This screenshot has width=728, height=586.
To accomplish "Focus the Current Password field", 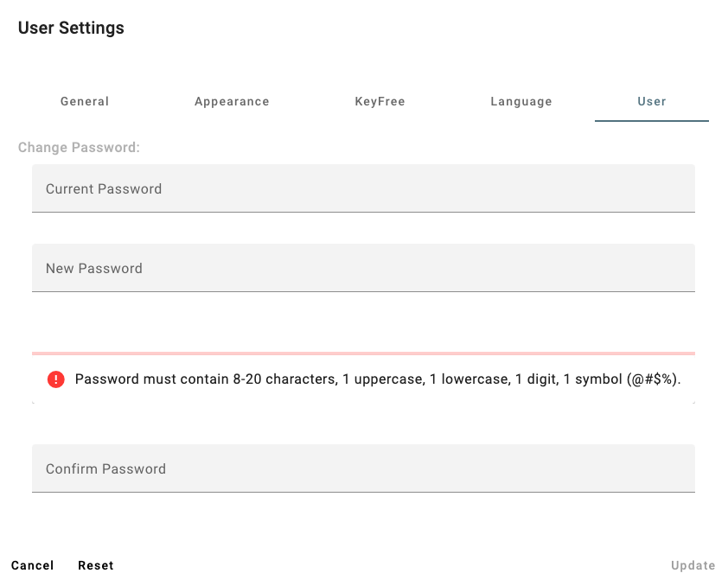I will (363, 188).
